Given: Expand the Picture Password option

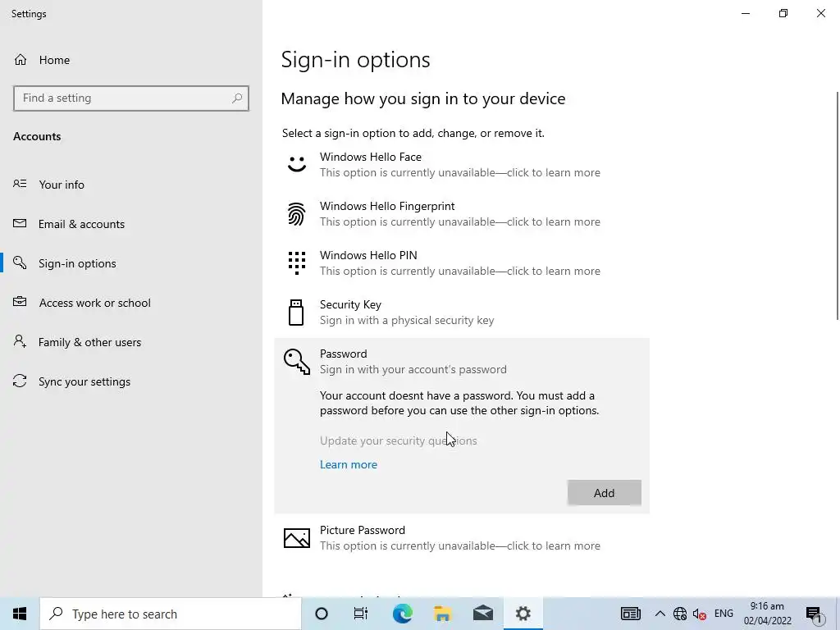Looking at the screenshot, I should [462, 538].
